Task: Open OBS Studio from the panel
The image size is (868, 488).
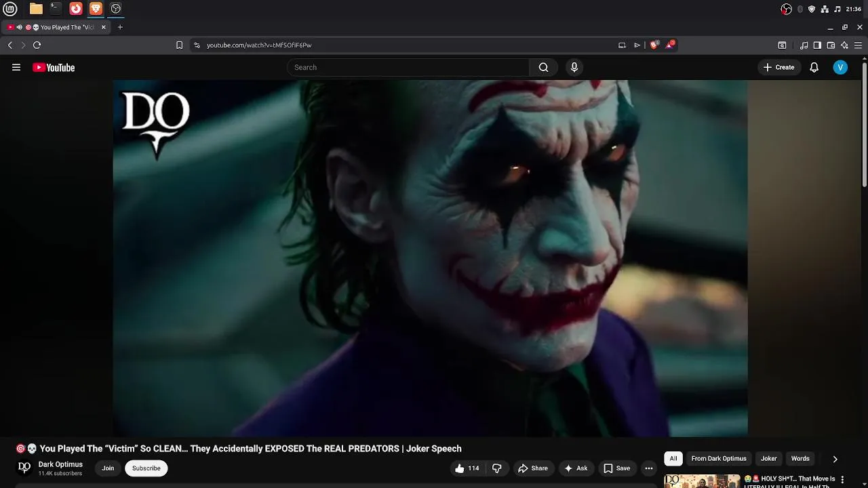Action: point(116,9)
